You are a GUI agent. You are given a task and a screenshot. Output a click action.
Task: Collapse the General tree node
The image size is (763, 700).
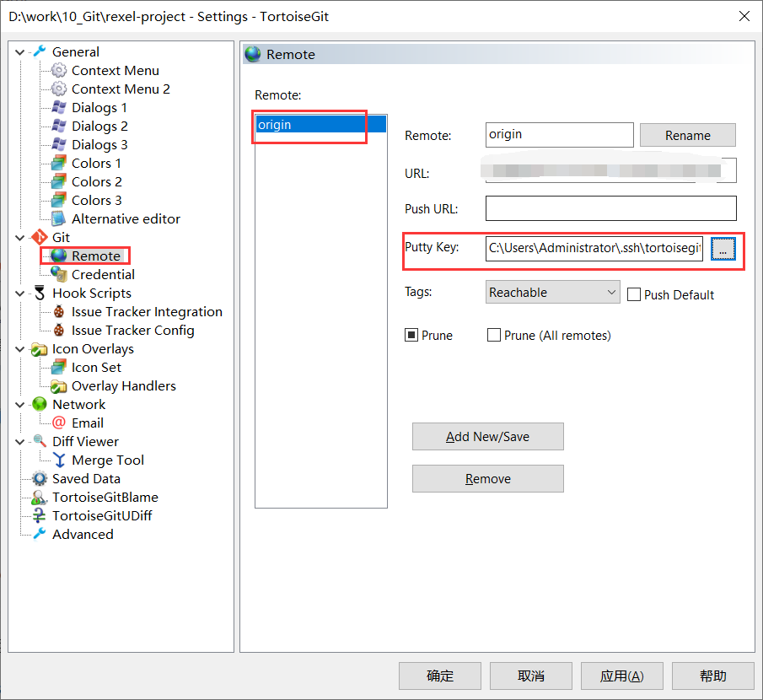(20, 51)
